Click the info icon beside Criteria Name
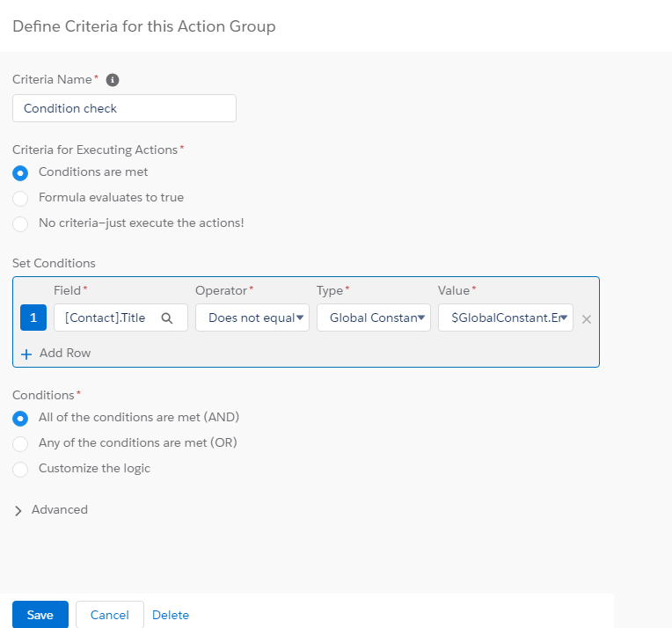Image resolution: width=672 pixels, height=628 pixels. coord(113,80)
